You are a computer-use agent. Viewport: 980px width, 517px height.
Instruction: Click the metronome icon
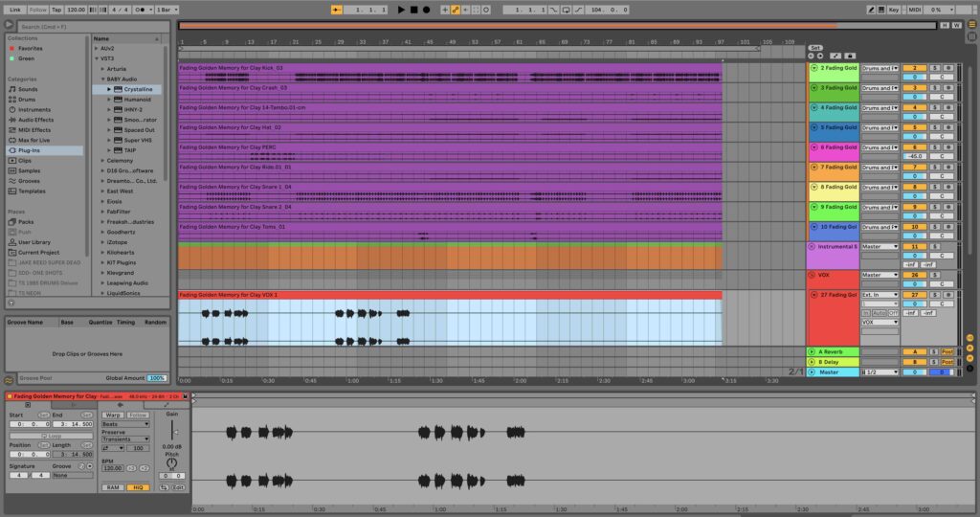tap(143, 10)
